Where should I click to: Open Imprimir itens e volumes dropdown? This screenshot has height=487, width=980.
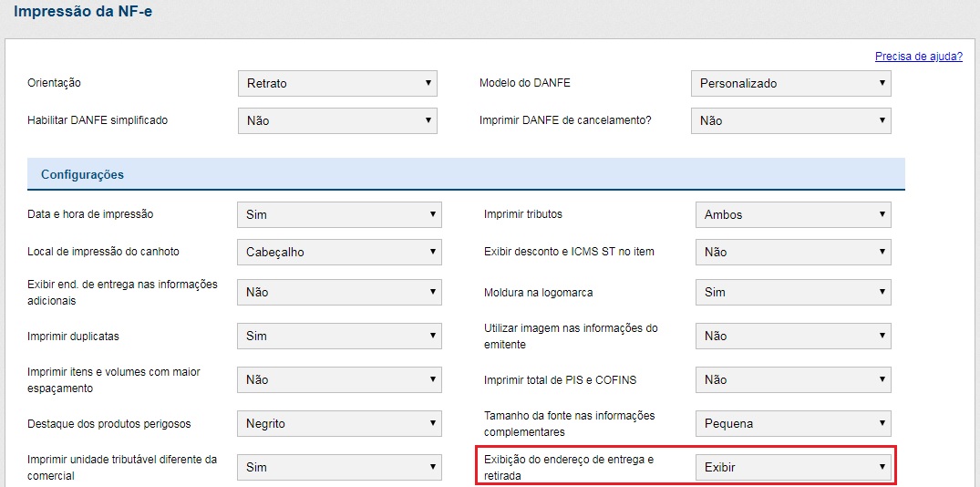[339, 379]
